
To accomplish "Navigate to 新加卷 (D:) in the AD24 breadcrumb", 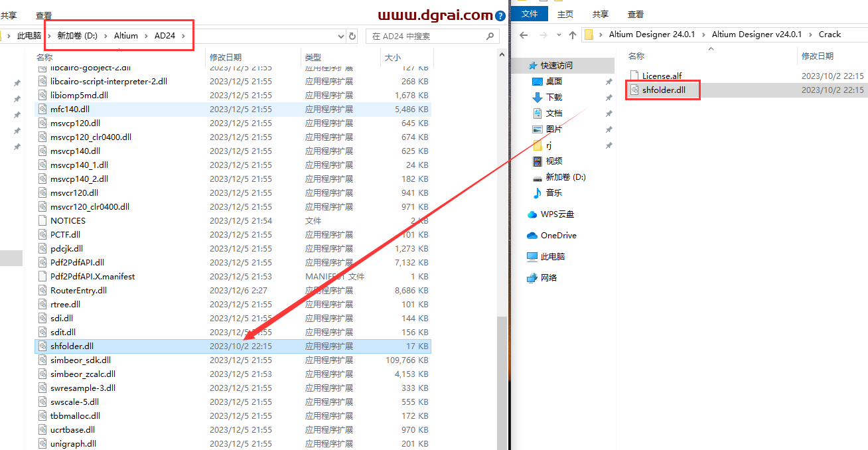I will point(77,36).
